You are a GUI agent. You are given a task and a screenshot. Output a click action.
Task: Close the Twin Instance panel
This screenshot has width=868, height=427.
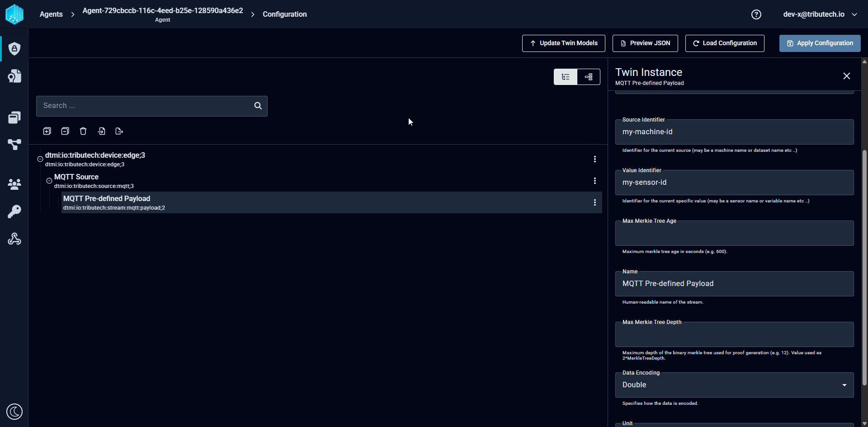(847, 76)
